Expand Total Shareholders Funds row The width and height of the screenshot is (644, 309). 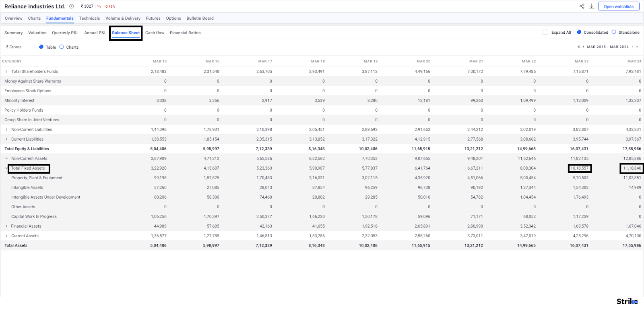[6, 71]
